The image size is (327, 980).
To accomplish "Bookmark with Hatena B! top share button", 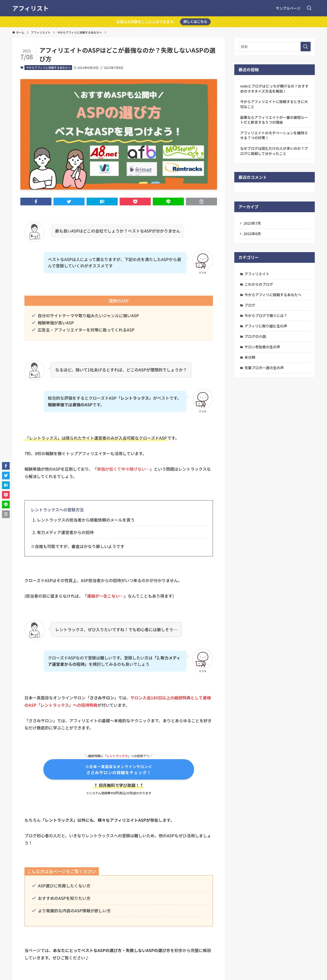I will [102, 202].
